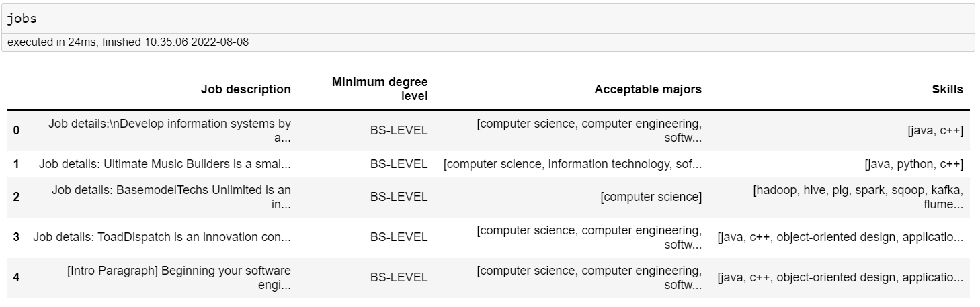980x307 pixels.
Task: Select the Job description column header
Action: pos(246,89)
